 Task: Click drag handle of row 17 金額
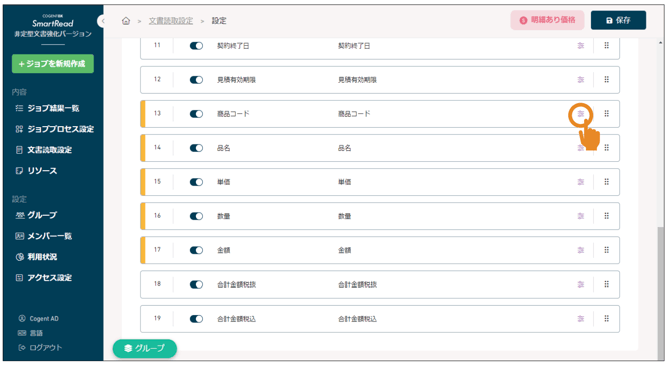click(x=606, y=250)
